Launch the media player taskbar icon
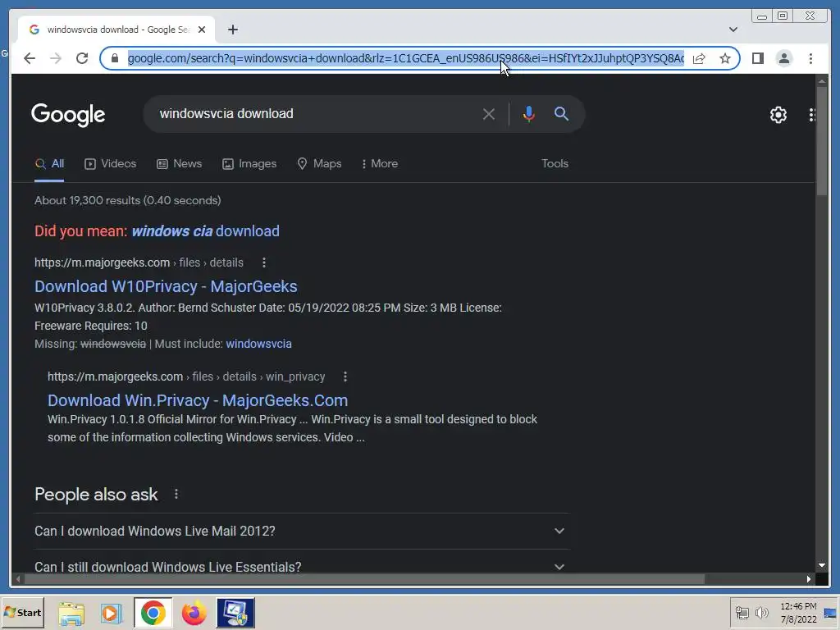Viewport: 840px width, 630px height. pyautogui.click(x=112, y=613)
